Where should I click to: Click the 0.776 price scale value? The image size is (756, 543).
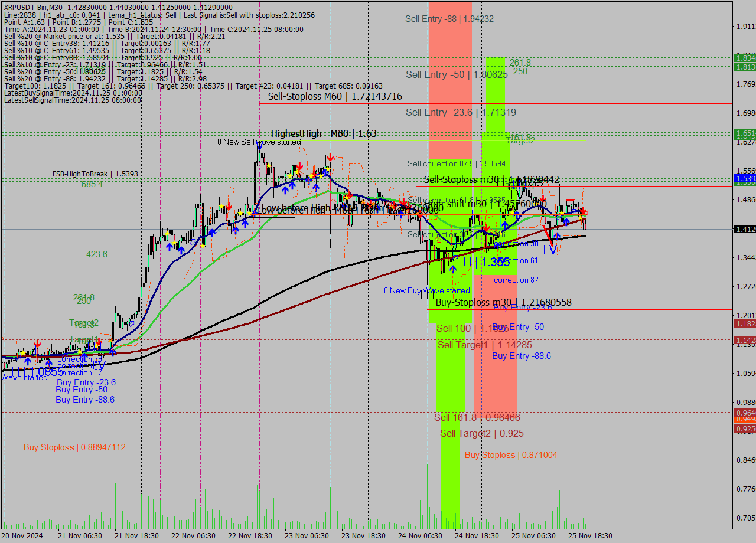click(x=746, y=489)
